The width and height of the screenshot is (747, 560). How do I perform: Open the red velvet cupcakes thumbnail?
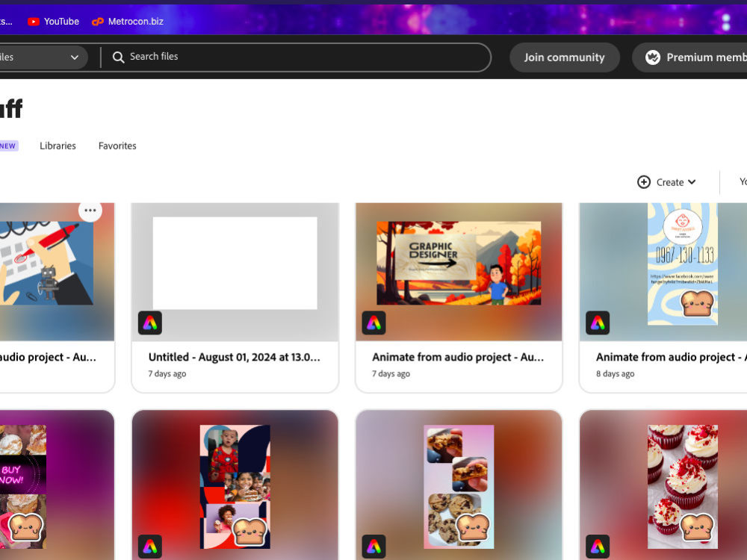click(x=683, y=487)
